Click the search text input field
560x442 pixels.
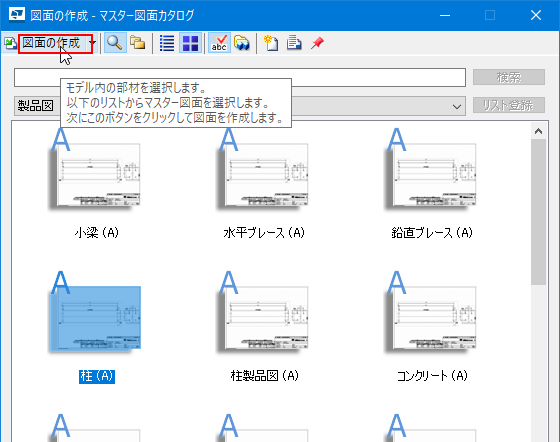[240, 77]
